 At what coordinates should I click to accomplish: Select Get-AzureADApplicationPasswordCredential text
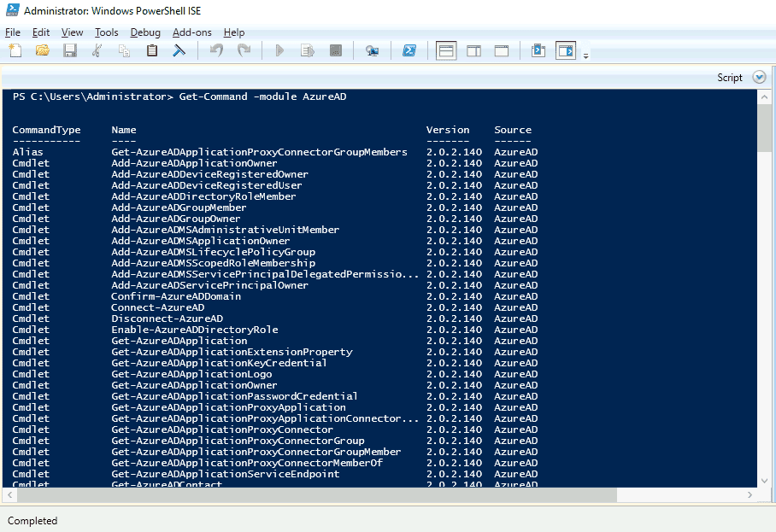234,396
